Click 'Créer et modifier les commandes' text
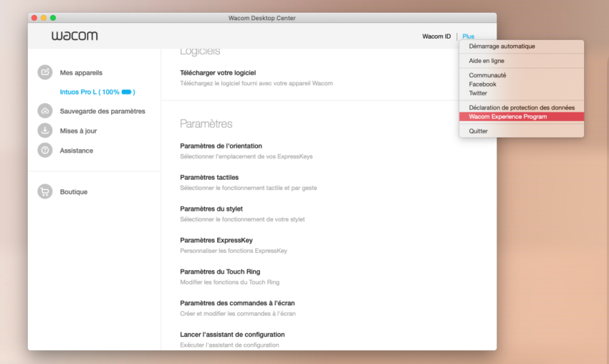 coord(238,314)
